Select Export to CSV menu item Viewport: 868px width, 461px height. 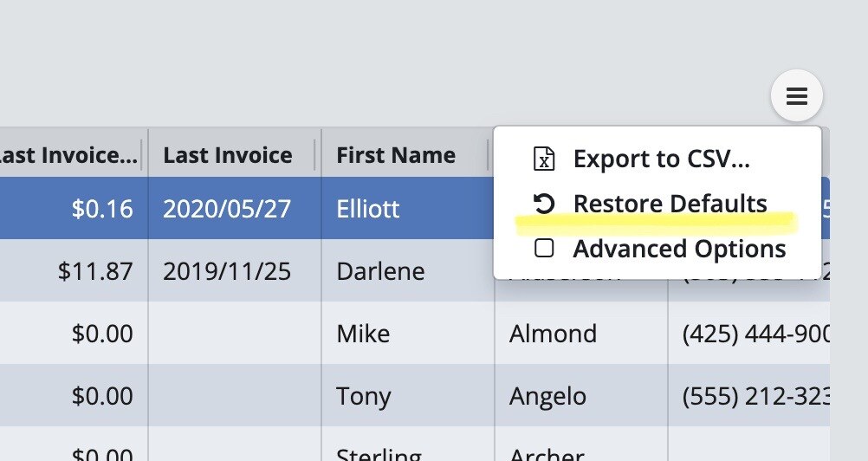point(661,159)
